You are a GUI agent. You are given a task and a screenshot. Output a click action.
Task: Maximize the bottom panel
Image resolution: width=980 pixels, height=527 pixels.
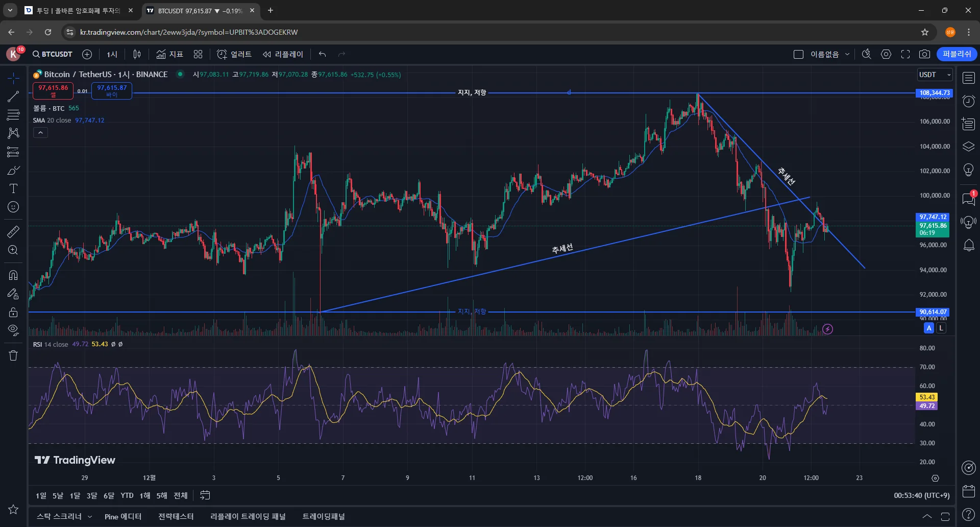pos(945,516)
